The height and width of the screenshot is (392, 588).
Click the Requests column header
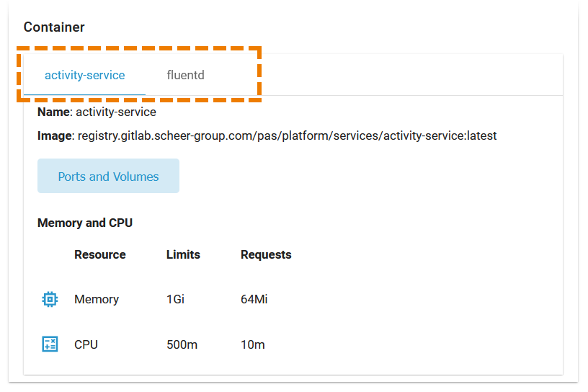(266, 254)
